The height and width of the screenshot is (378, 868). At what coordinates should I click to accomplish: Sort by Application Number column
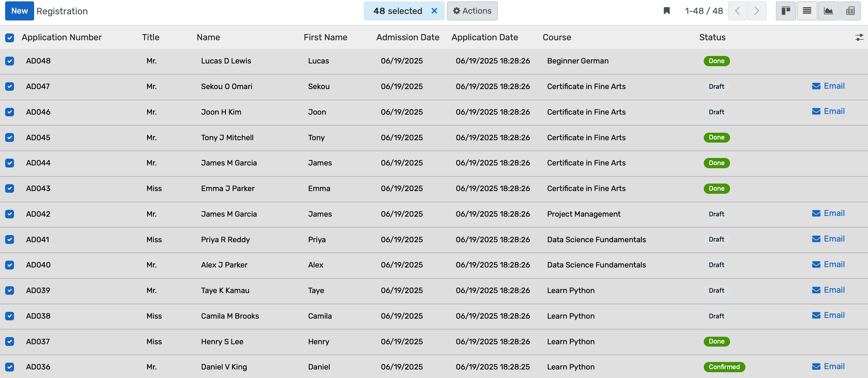(61, 38)
